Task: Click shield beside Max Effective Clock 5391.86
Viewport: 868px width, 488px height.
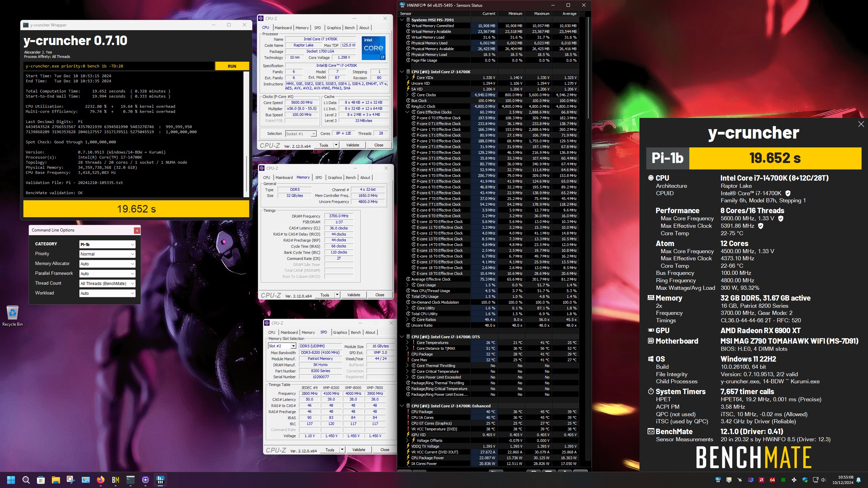Action: (x=761, y=226)
